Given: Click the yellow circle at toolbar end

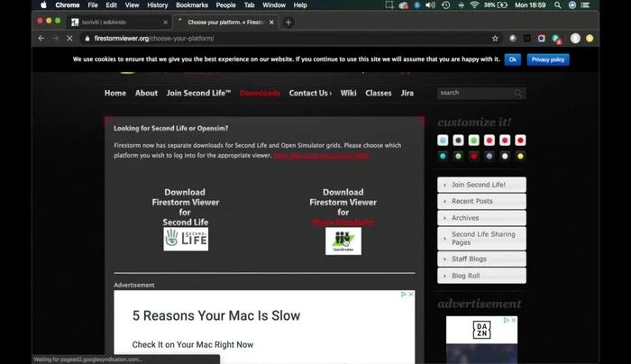Looking at the screenshot, I should click(590, 38).
